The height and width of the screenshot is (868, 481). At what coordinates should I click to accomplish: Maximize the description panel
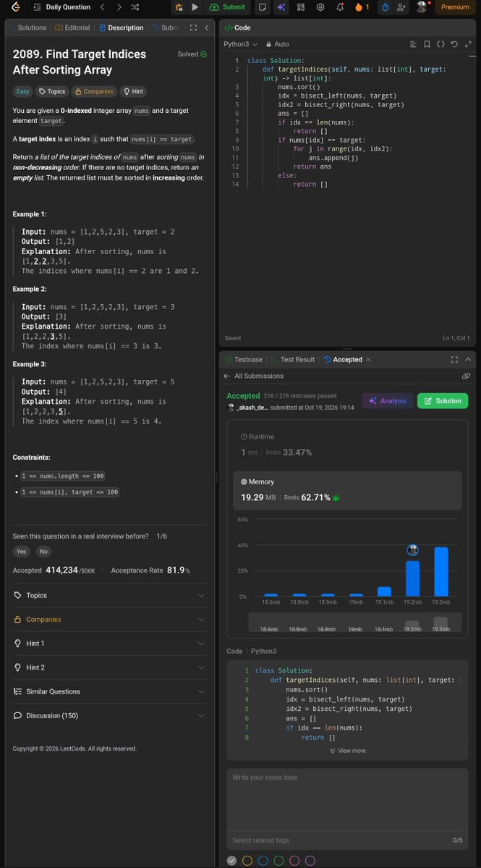(193, 28)
